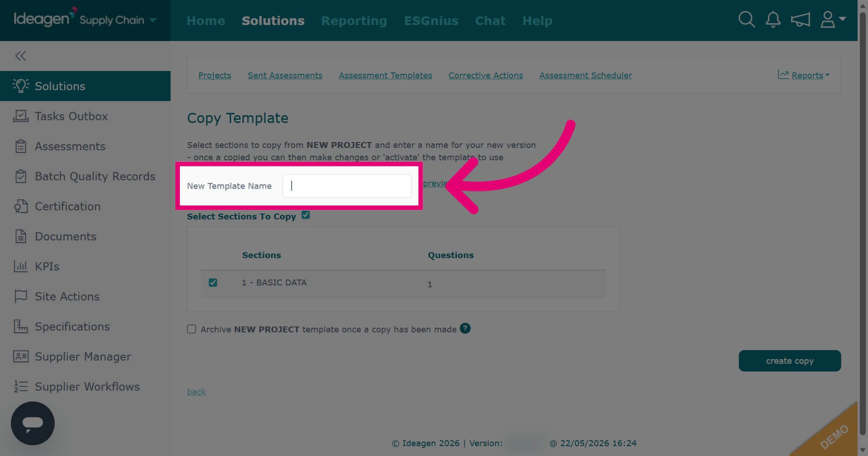
Task: Enable archive NEW PROJECT template checkbox
Action: pyautogui.click(x=192, y=329)
